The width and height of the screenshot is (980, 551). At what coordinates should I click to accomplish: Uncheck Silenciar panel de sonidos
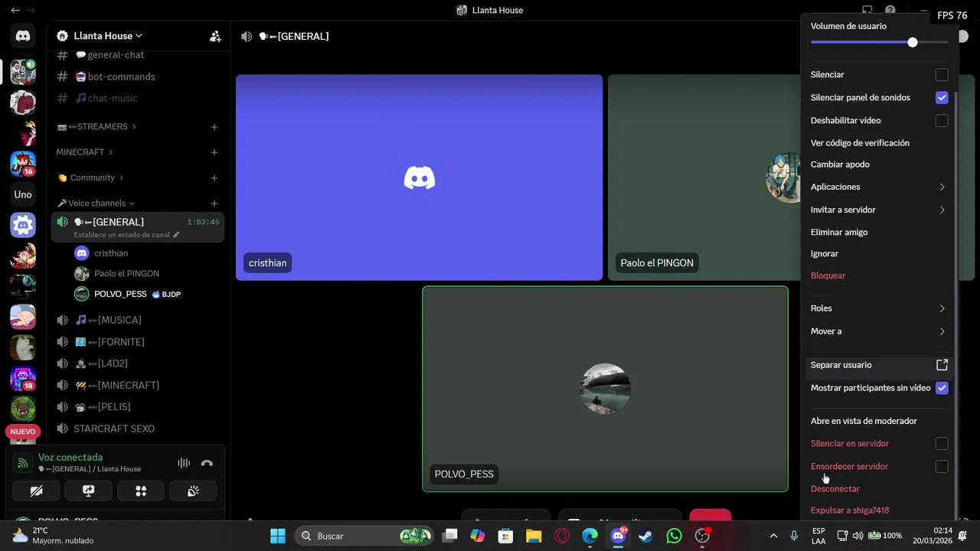942,98
